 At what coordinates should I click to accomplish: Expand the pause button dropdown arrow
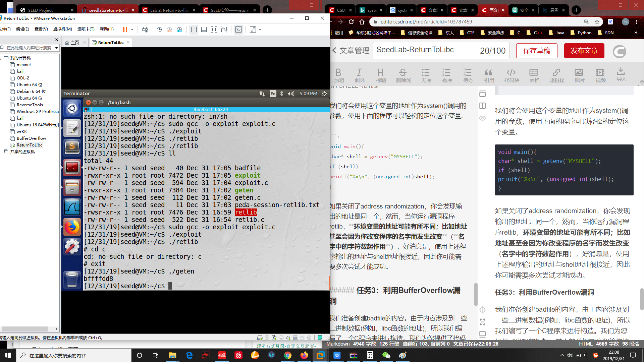click(x=131, y=29)
